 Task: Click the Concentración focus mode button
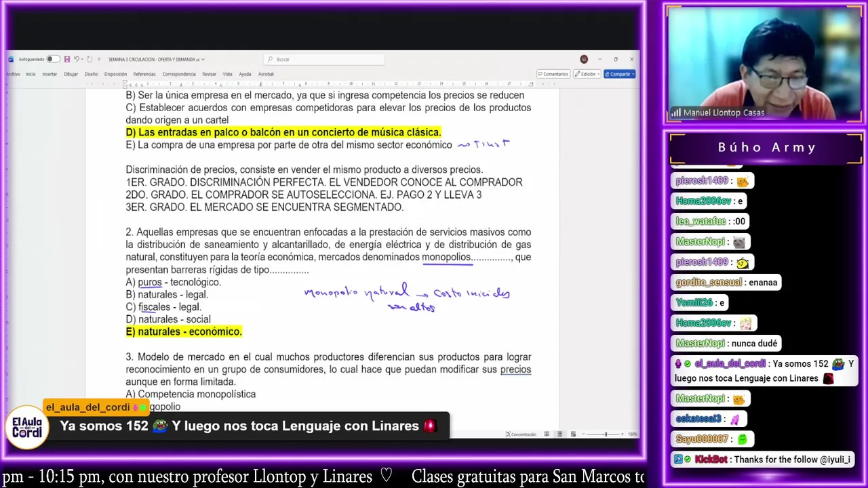point(521,434)
